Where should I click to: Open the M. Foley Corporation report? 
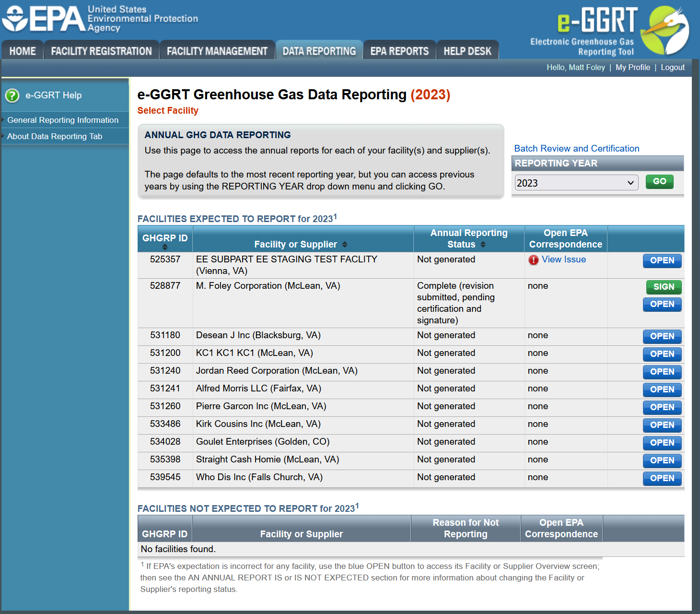coord(662,304)
